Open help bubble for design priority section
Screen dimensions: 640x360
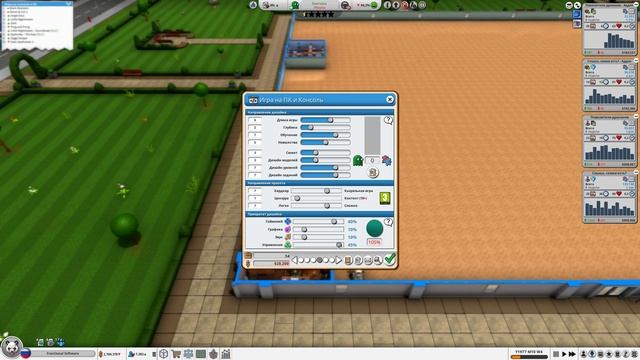[x=389, y=222]
